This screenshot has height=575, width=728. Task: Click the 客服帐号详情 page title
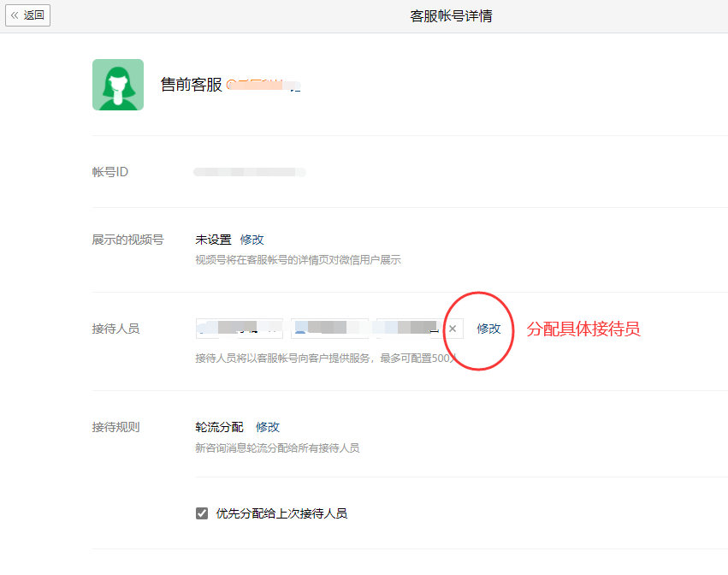(x=451, y=16)
